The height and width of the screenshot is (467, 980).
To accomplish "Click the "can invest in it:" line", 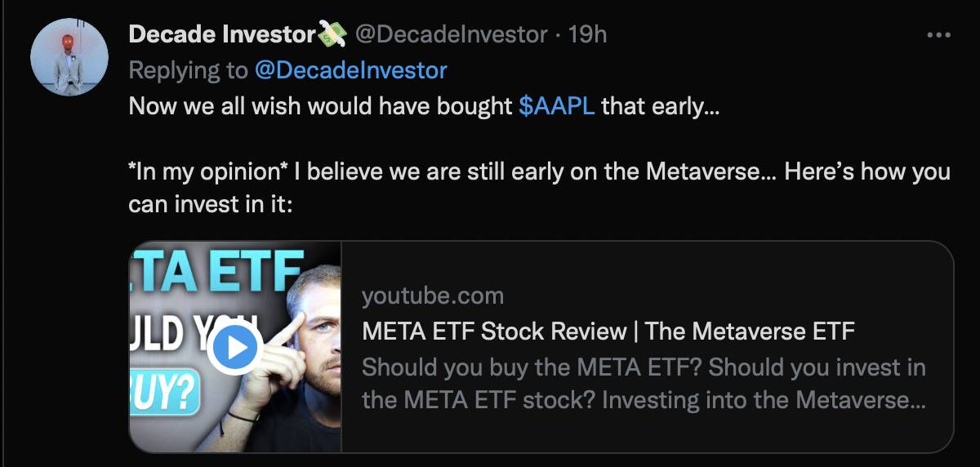I will (210, 204).
